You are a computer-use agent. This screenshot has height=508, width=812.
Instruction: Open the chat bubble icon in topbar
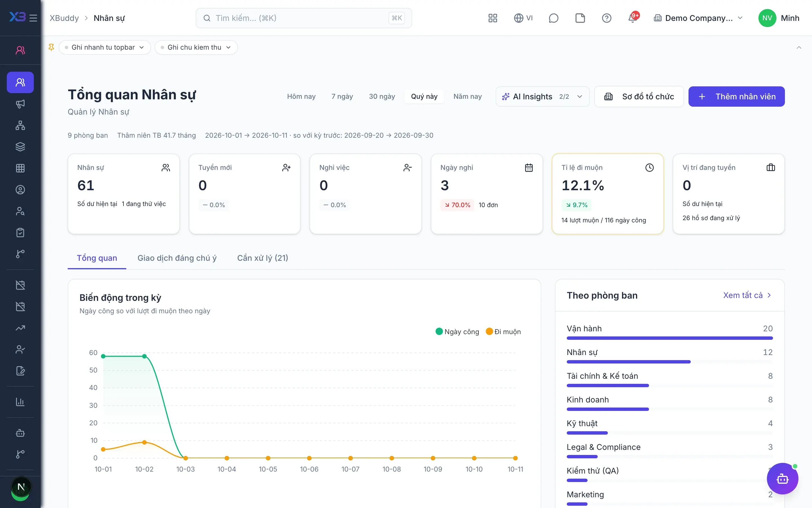(x=553, y=18)
